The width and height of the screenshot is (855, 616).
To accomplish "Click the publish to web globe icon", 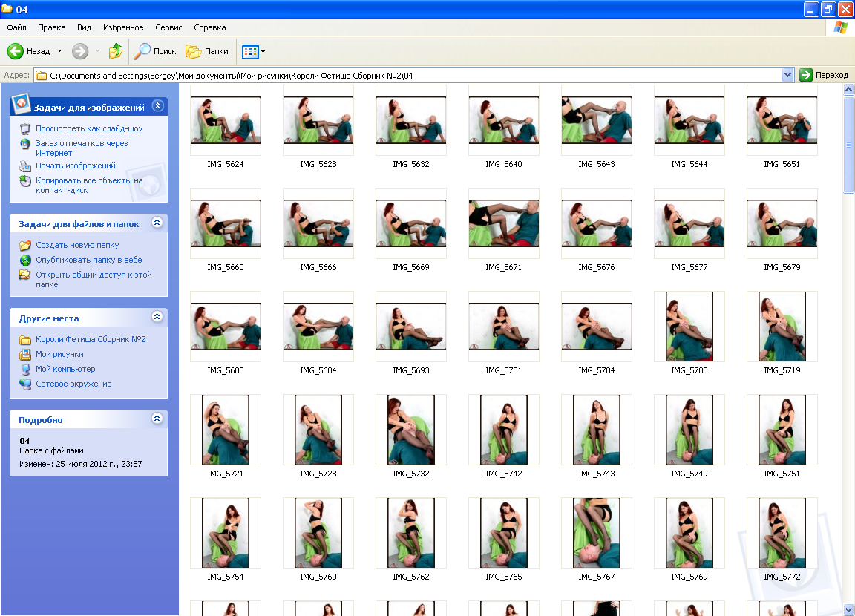I will [x=25, y=260].
